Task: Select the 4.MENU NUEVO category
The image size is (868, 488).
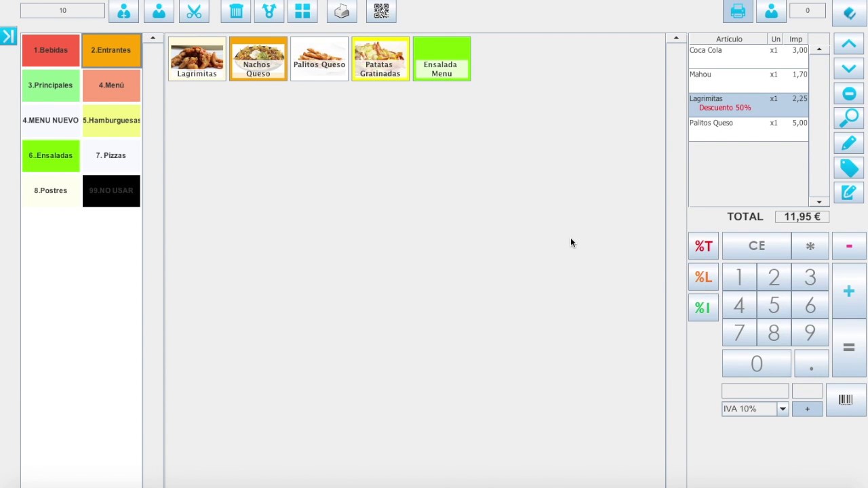Action: 51,121
